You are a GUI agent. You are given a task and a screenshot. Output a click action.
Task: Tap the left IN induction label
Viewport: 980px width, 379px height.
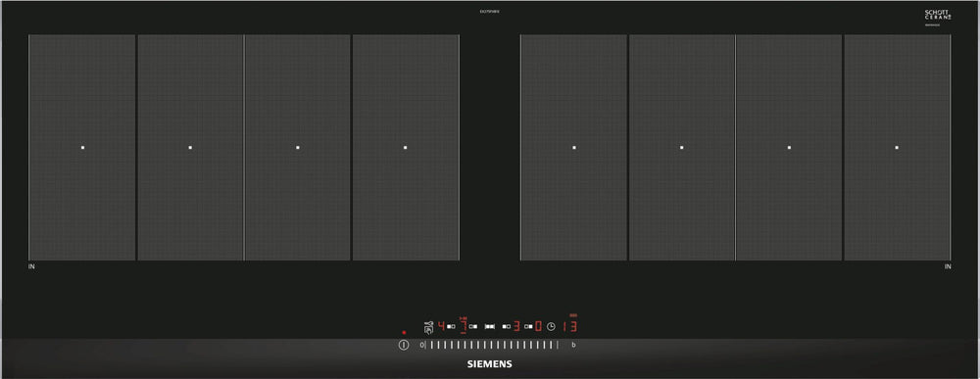pos(31,266)
